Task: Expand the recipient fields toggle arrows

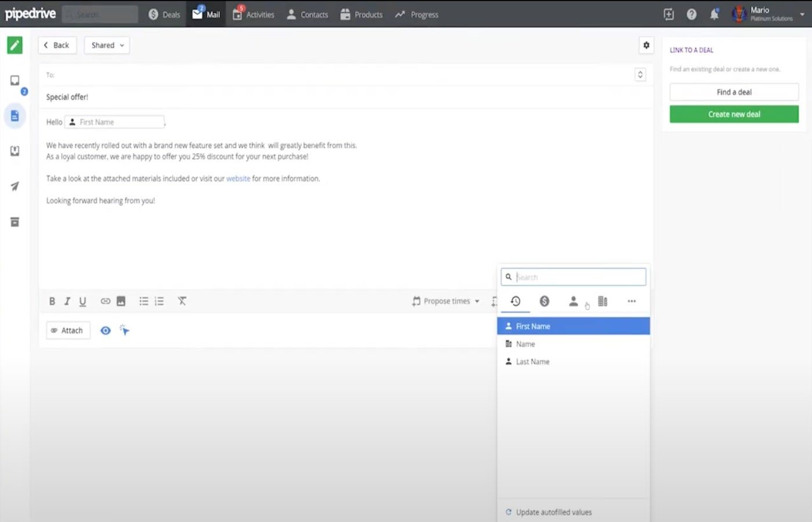Action: 640,75
